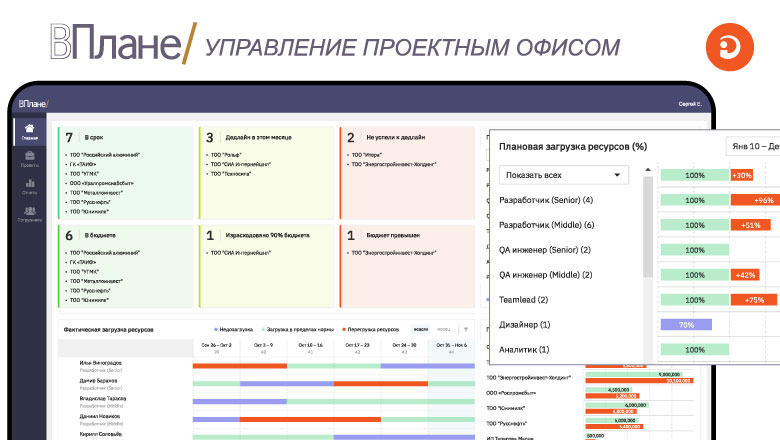Click ТОО "УГМК" in the В срок card
780x440 pixels.
click(84, 174)
